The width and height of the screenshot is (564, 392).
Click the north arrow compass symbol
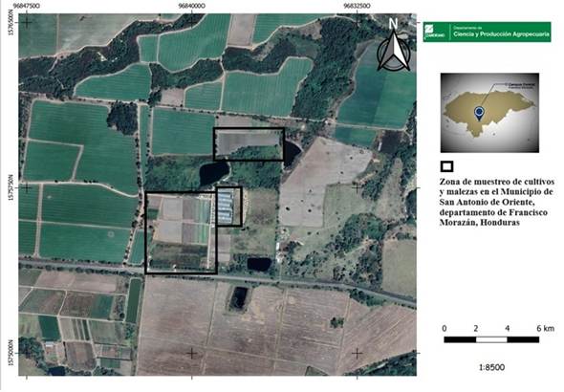click(394, 52)
